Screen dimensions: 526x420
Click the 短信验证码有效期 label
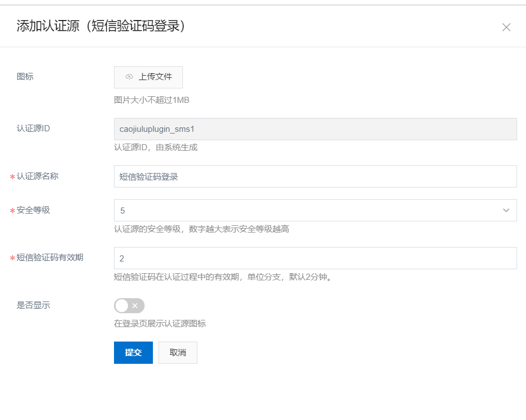(x=50, y=257)
